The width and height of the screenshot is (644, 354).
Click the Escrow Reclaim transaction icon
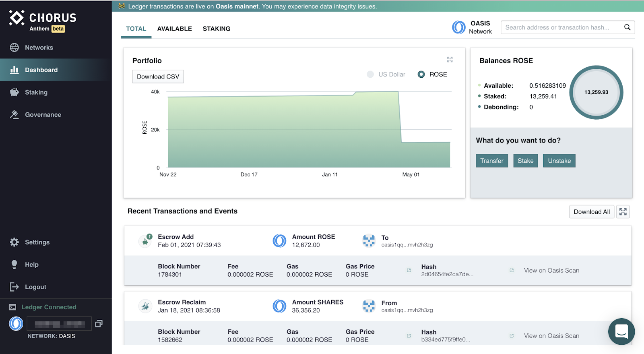click(x=145, y=306)
